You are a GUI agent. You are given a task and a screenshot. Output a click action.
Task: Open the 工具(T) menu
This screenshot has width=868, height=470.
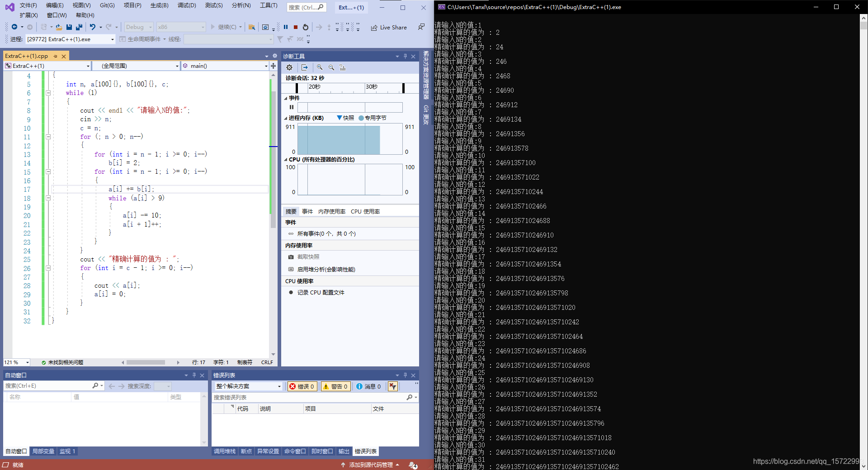269,5
